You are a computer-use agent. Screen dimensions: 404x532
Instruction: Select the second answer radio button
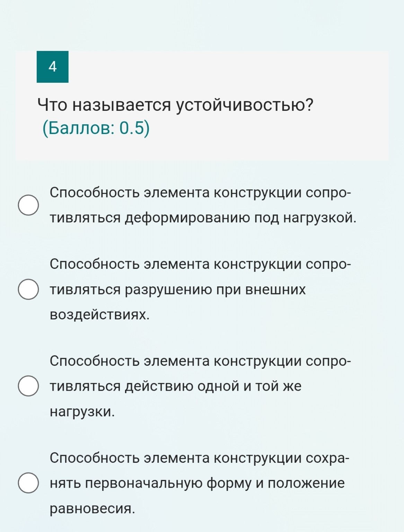point(29,288)
